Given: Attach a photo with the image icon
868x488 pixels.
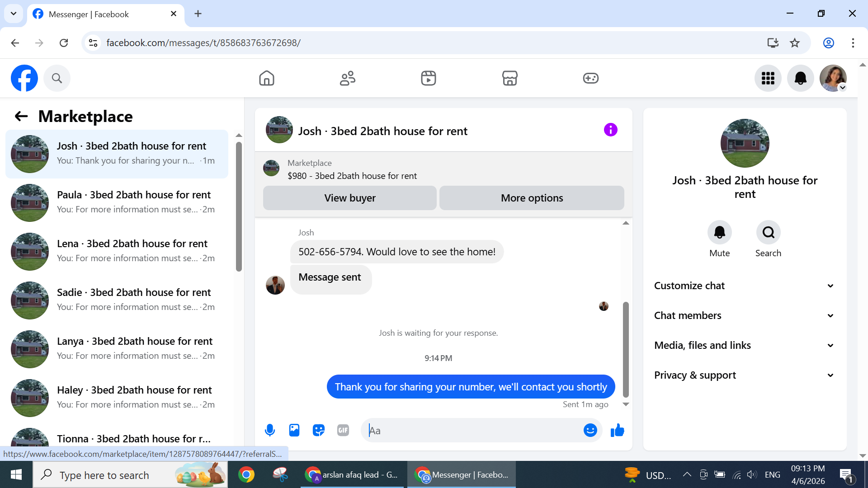Looking at the screenshot, I should (294, 430).
